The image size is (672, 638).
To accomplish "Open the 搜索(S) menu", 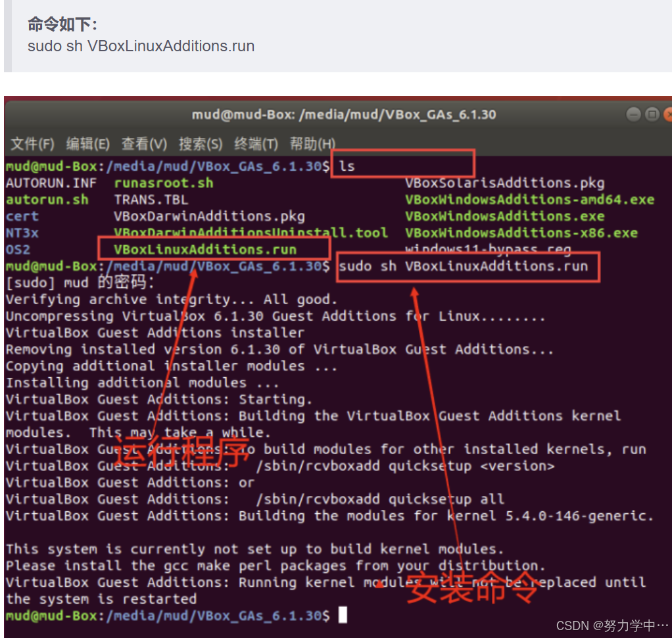I will coord(201,144).
